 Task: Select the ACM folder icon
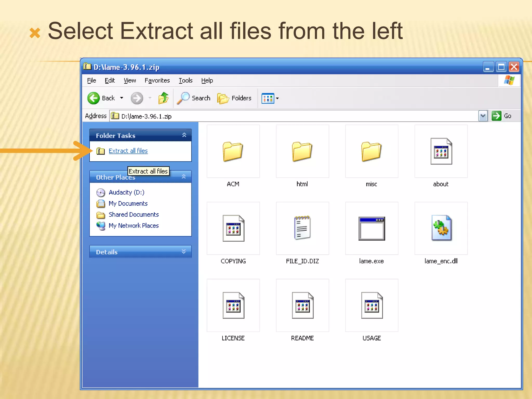pos(233,151)
